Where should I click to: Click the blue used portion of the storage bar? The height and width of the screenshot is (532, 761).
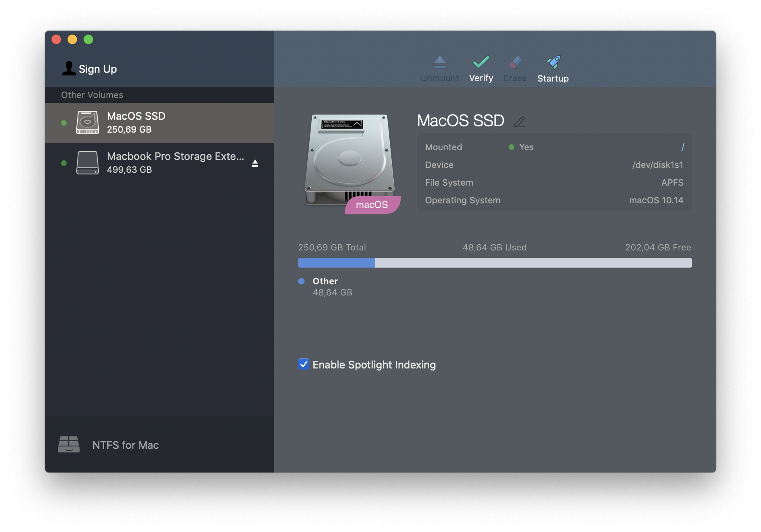pos(337,263)
